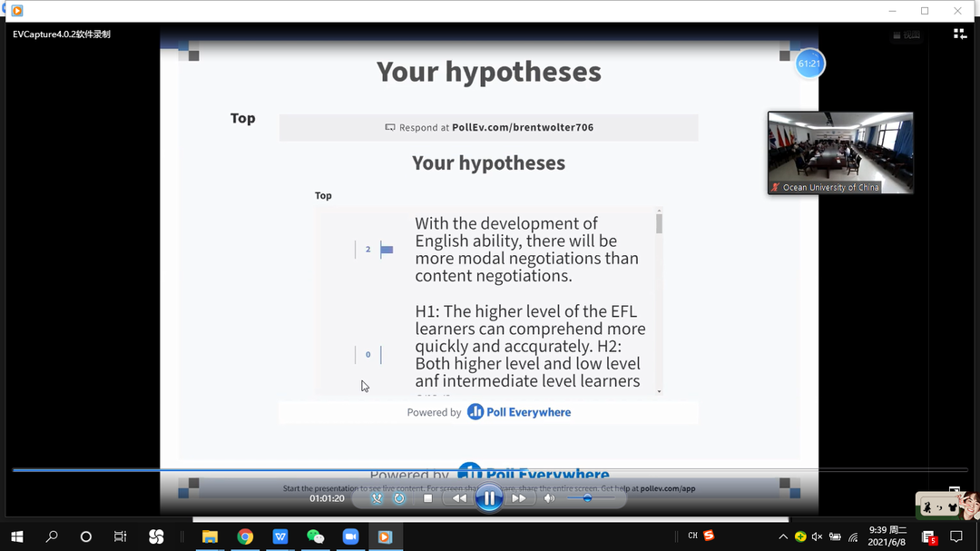
Task: Switch to Now Playing library view icon
Action: pyautogui.click(x=960, y=34)
